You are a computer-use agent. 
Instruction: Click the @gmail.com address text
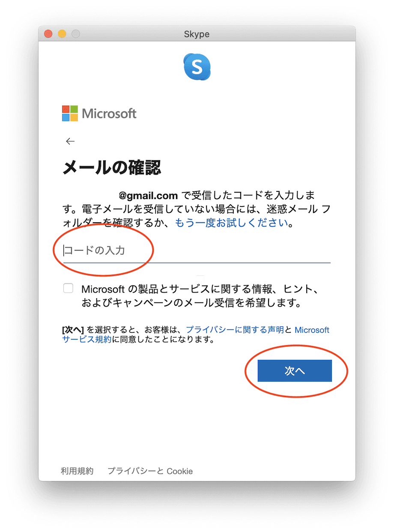[148, 196]
